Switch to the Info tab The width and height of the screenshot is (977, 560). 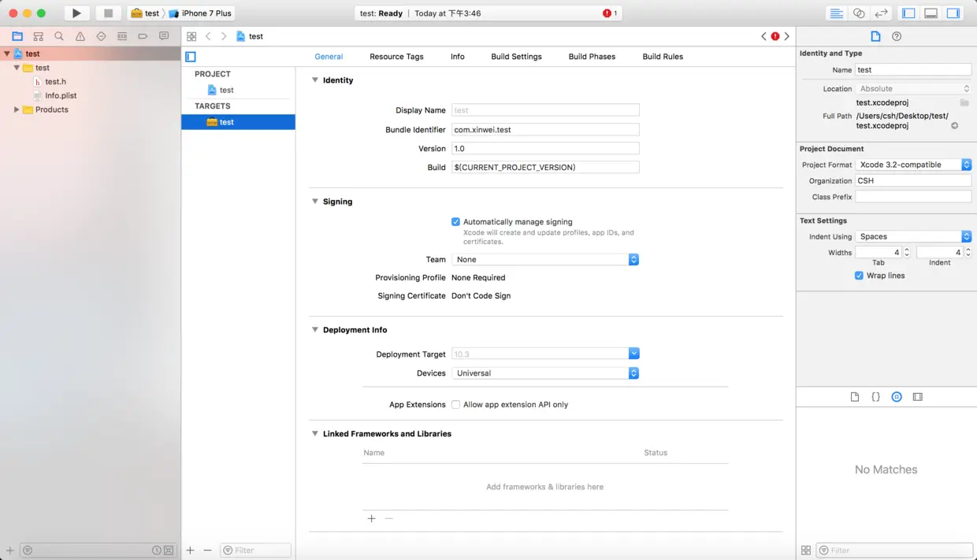pyautogui.click(x=458, y=57)
